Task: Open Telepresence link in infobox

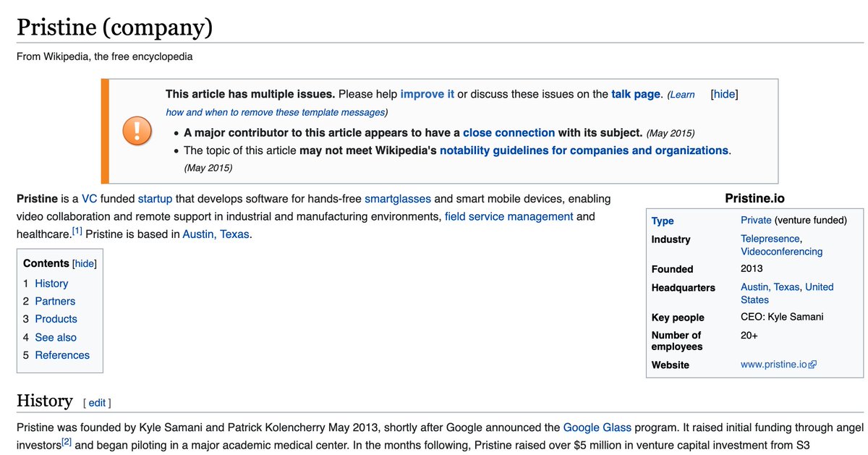Action: [770, 239]
